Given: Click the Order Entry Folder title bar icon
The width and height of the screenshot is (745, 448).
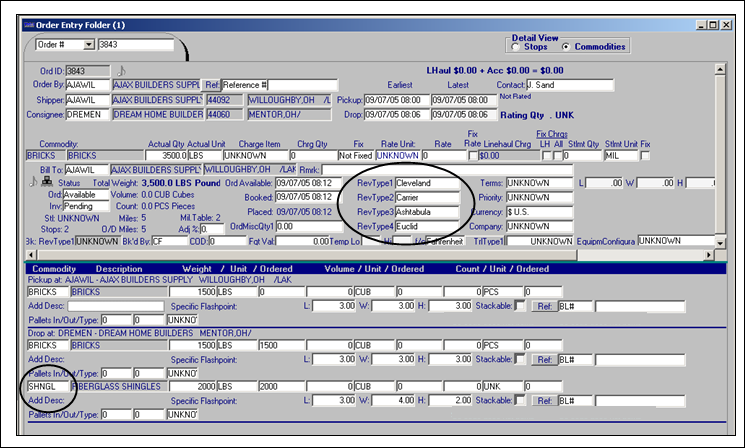Looking at the screenshot, I should [31, 25].
